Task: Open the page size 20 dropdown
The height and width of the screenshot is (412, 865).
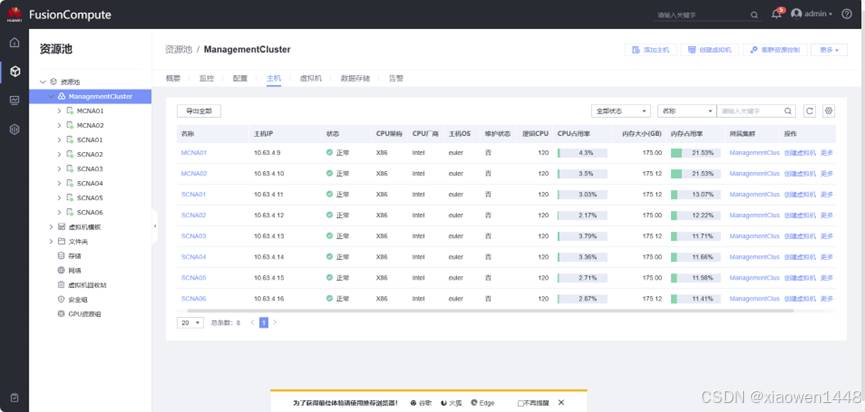Action: point(189,323)
